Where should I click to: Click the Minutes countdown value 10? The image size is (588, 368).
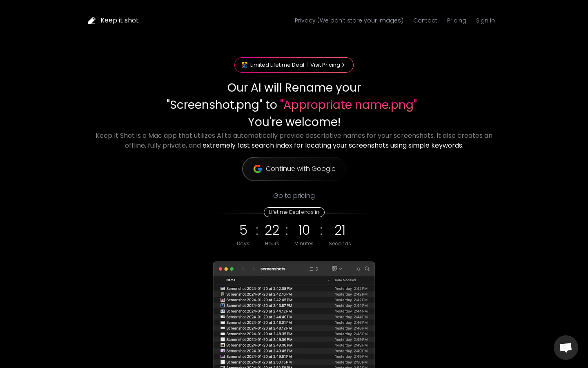point(304,230)
